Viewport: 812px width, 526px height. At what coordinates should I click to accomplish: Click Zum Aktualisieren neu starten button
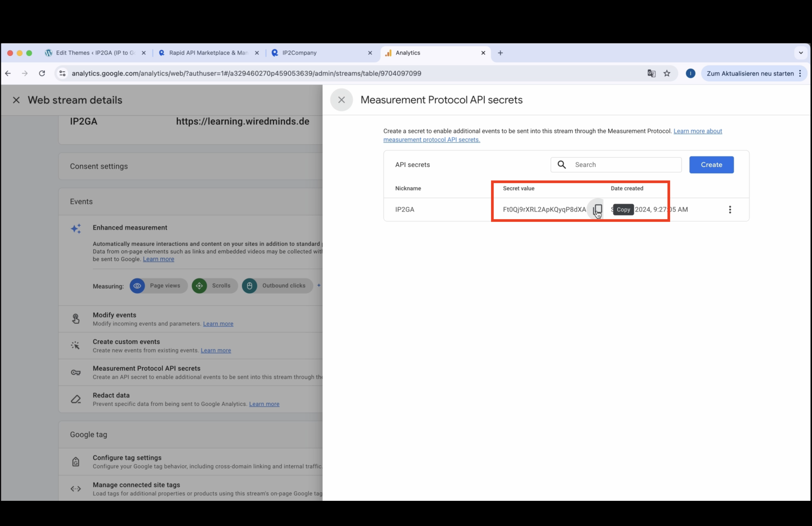click(750, 73)
